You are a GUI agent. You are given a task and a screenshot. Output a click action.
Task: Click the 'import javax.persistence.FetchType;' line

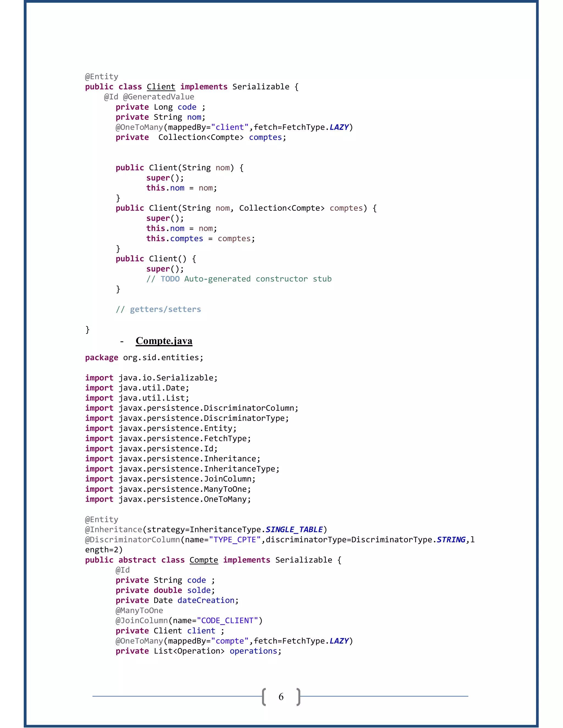(x=168, y=439)
